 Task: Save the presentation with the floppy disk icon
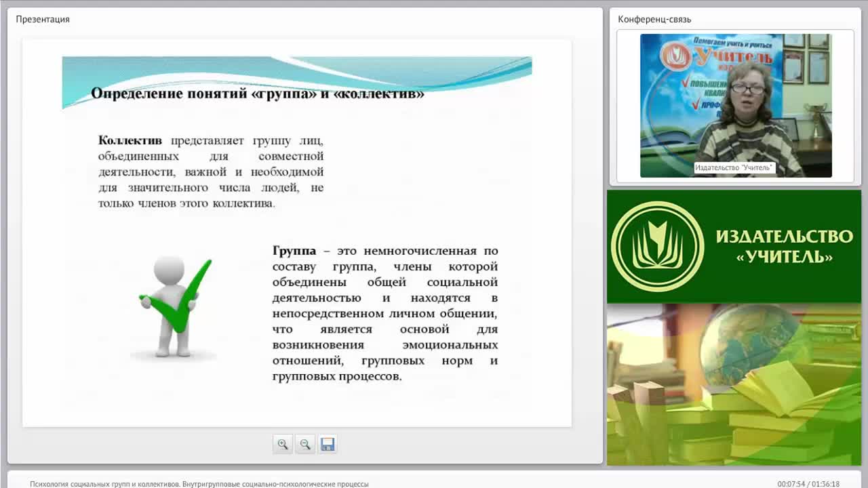point(328,445)
